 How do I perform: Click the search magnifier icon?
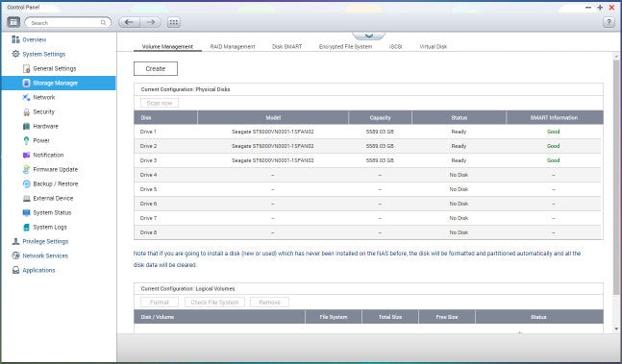click(103, 23)
